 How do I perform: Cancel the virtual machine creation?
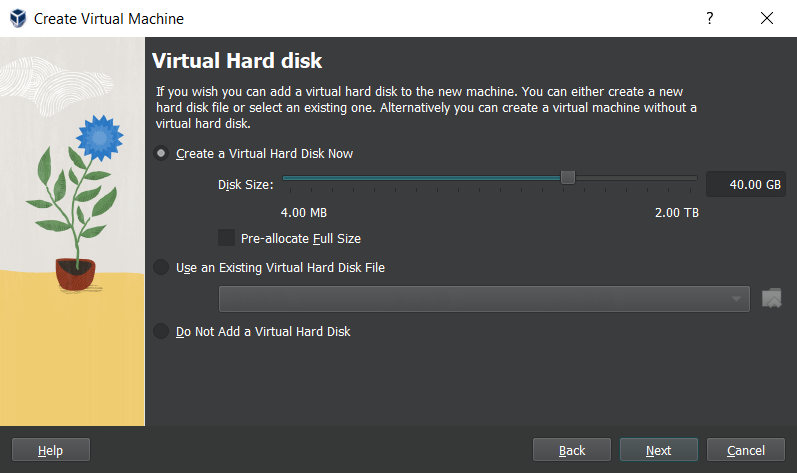click(x=745, y=450)
